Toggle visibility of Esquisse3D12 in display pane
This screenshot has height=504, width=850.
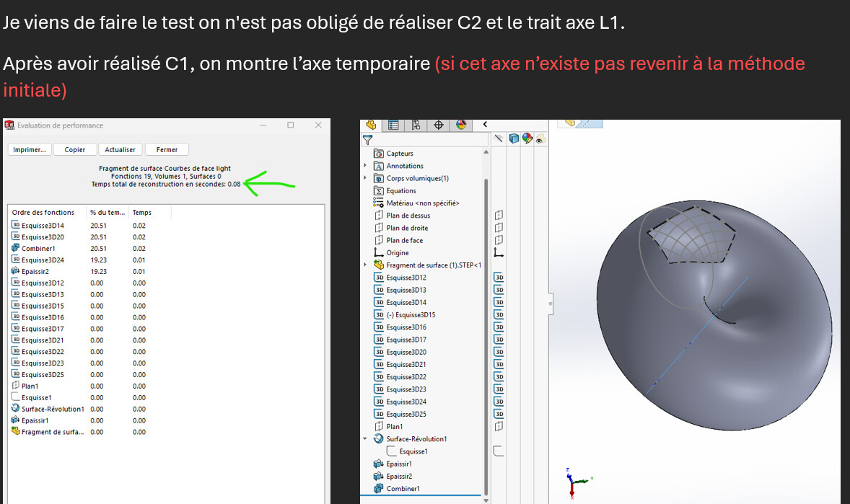click(499, 278)
